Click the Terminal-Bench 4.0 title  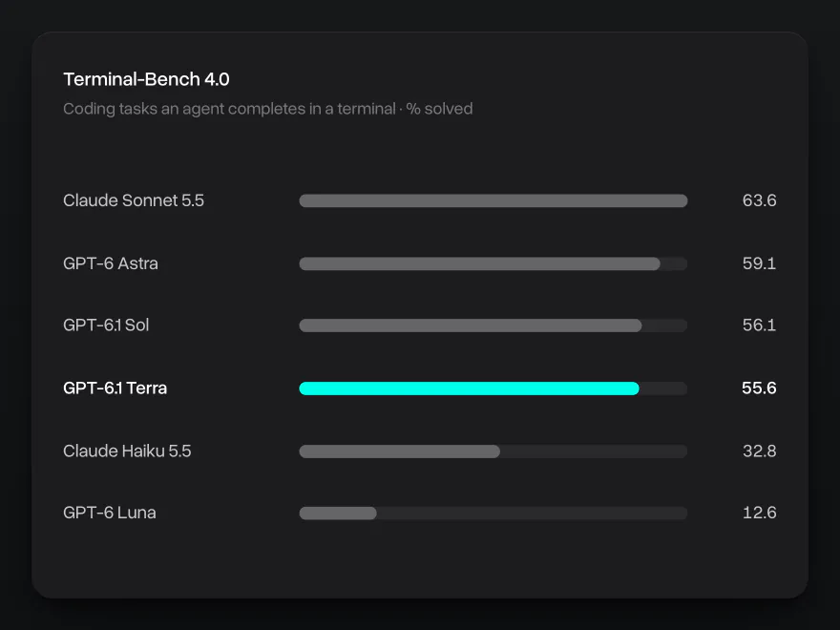[x=146, y=79]
